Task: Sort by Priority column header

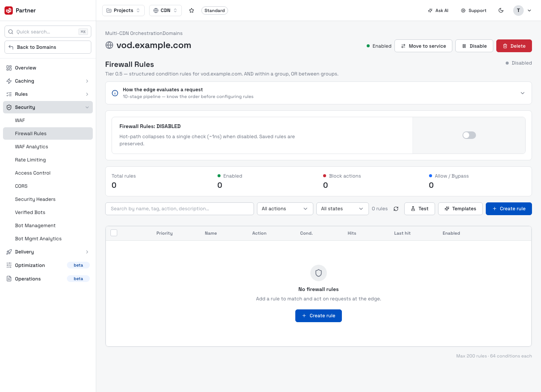Action: pyautogui.click(x=165, y=233)
